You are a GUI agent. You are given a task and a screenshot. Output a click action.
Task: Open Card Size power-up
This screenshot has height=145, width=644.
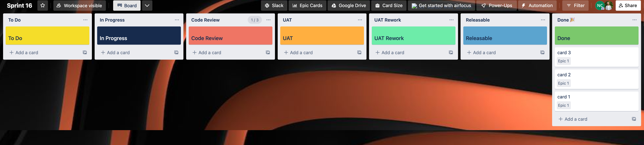pyautogui.click(x=389, y=5)
